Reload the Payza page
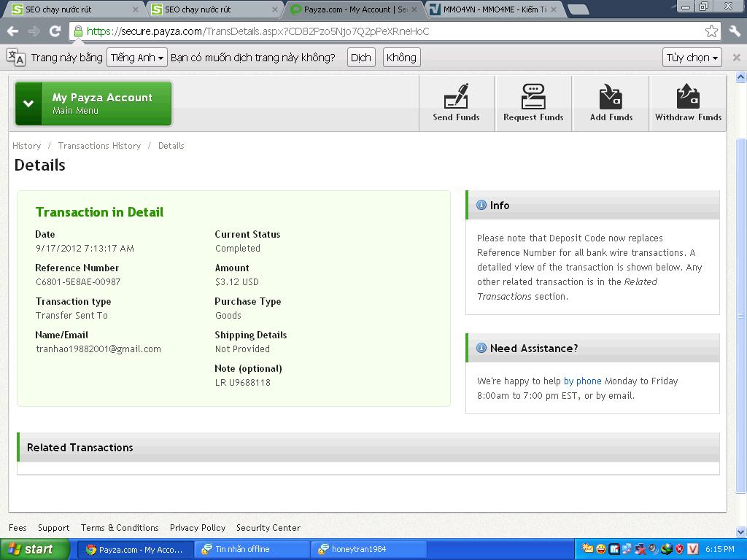Screen dimensions: 747x560 point(55,31)
